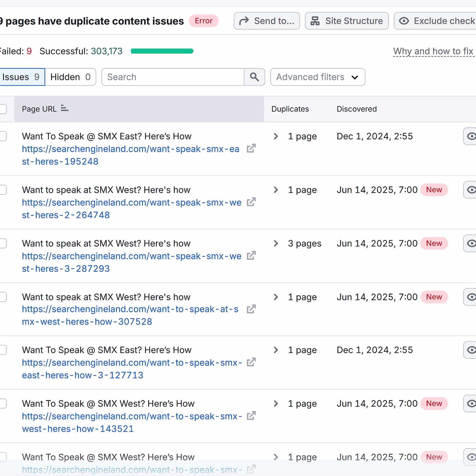Open the Advanced filters dropdown
Screen dimensions: 476x476
click(317, 77)
